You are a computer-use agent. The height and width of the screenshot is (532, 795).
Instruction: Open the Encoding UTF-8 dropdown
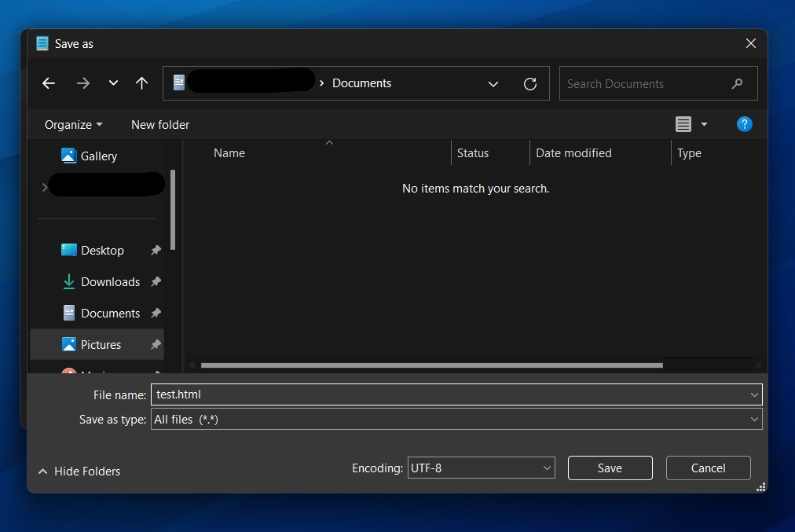pos(481,468)
